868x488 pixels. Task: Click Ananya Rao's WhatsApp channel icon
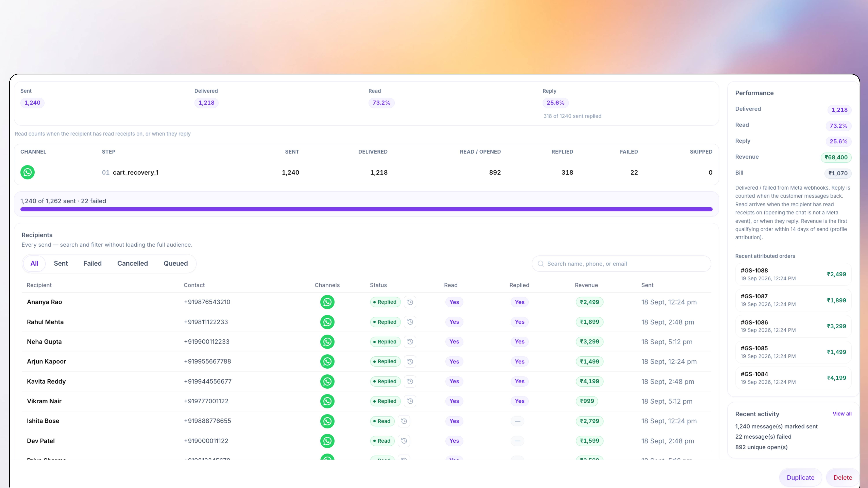[x=327, y=302]
